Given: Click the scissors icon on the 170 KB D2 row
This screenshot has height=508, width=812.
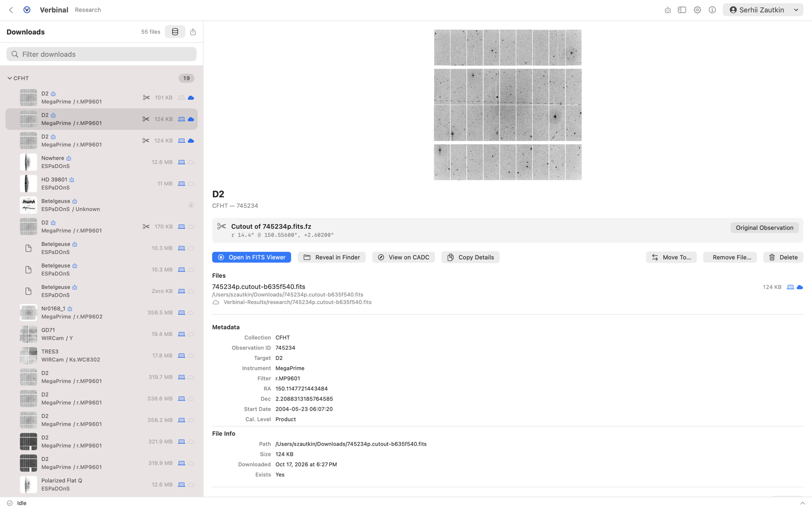Looking at the screenshot, I should [146, 227].
